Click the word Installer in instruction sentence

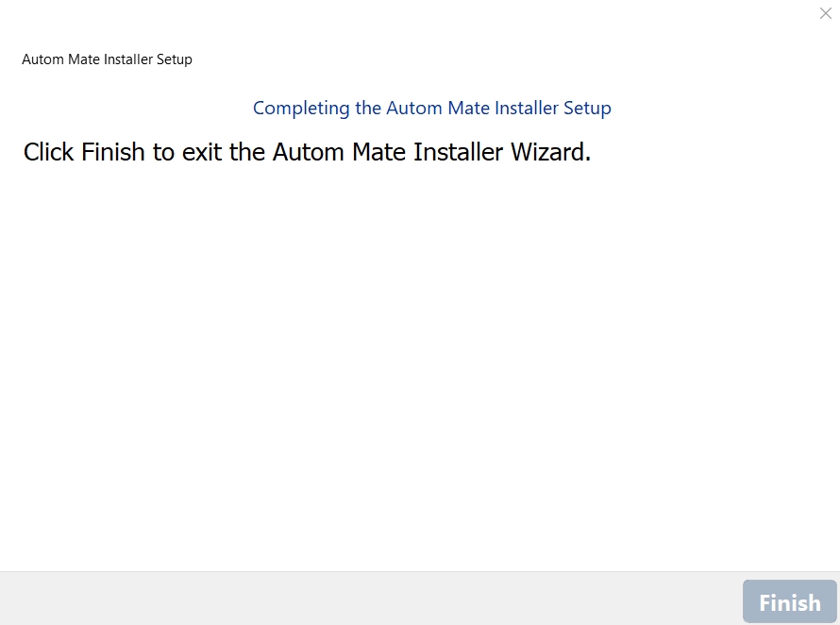[452, 152]
